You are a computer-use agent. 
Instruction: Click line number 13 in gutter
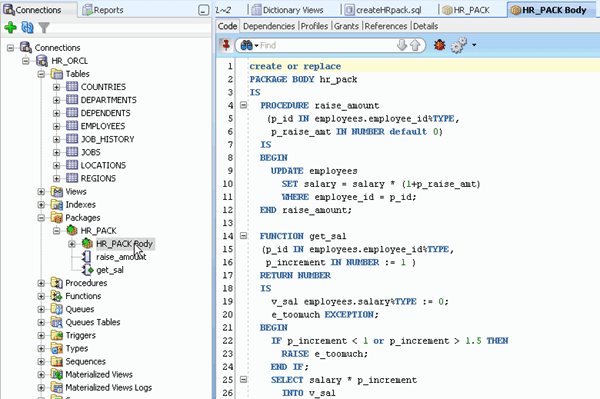228,223
